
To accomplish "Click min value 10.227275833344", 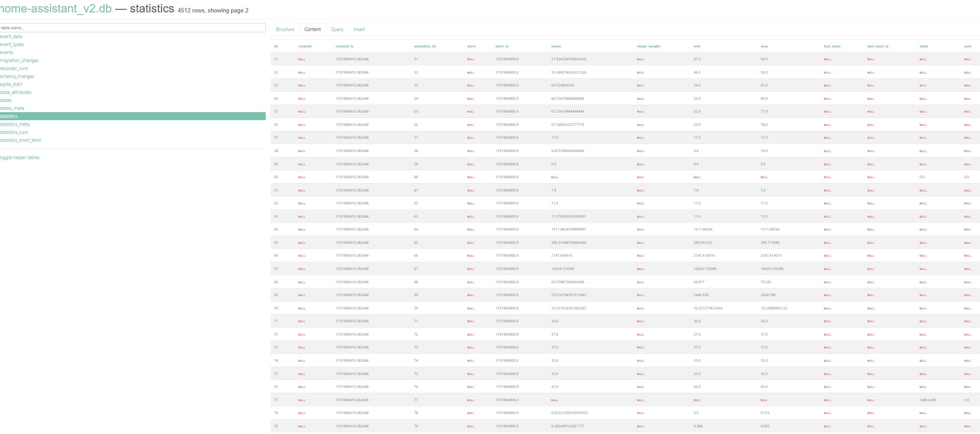I will pyautogui.click(x=708, y=308).
